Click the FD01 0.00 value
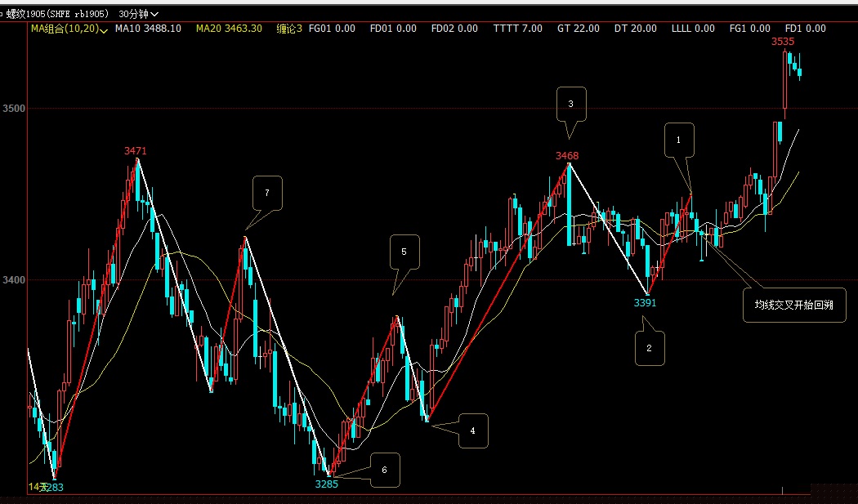The image size is (858, 504). click(393, 29)
